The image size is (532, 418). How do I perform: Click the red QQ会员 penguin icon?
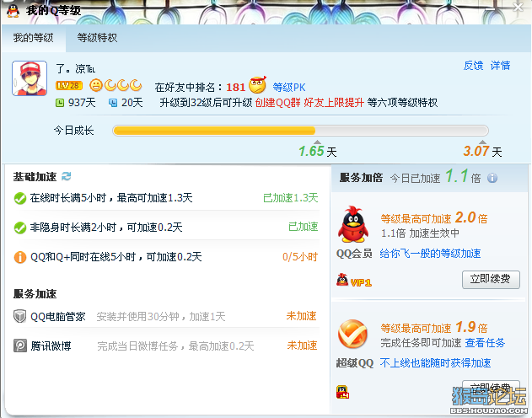353,224
